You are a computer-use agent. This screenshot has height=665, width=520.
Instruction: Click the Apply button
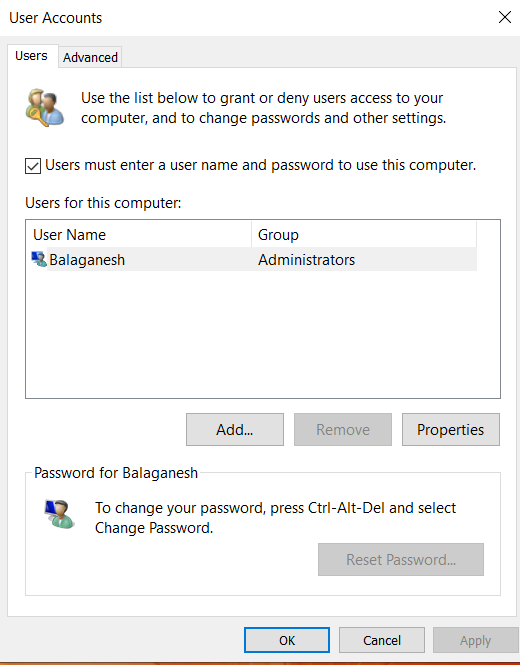click(475, 640)
